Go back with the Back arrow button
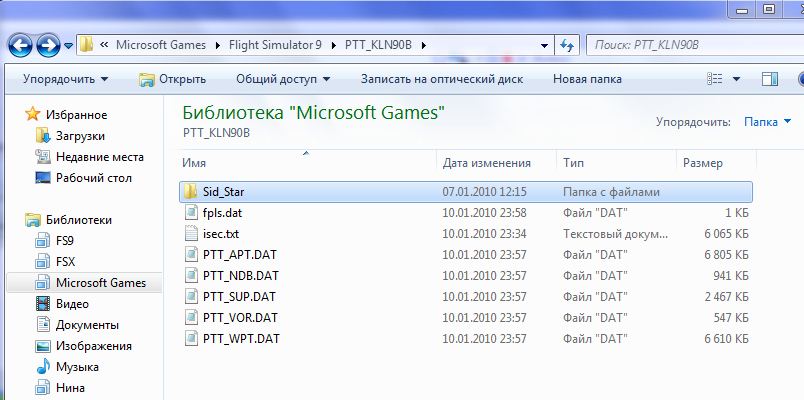The width and height of the screenshot is (804, 400). coord(21,46)
